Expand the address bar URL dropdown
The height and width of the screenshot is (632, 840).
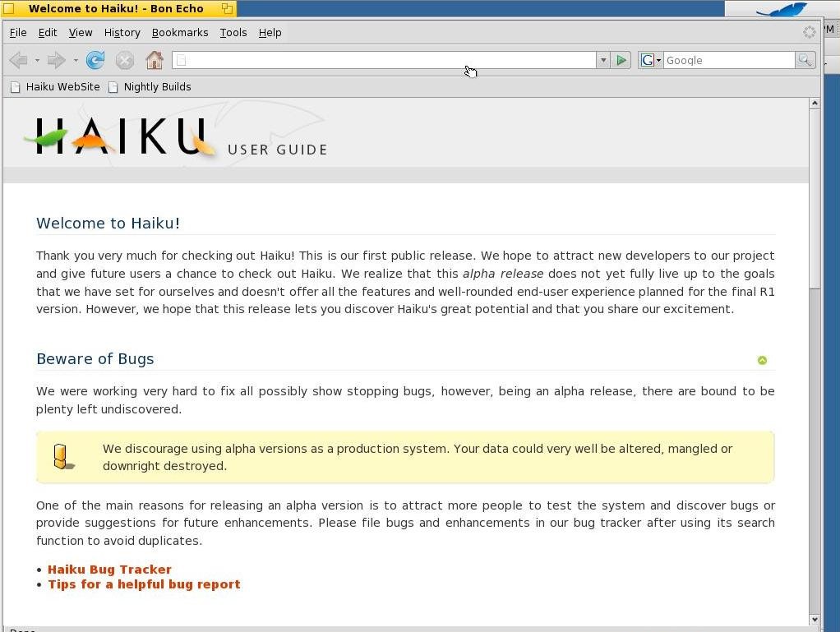[x=603, y=60]
